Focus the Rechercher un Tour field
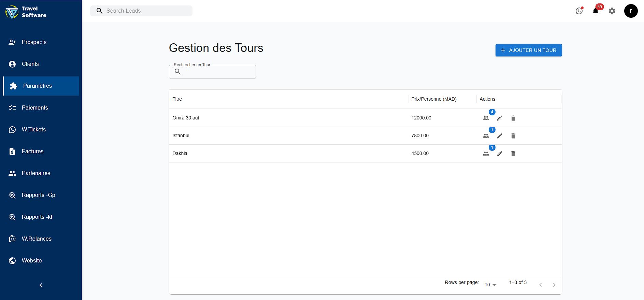This screenshot has width=644, height=300. click(x=217, y=72)
